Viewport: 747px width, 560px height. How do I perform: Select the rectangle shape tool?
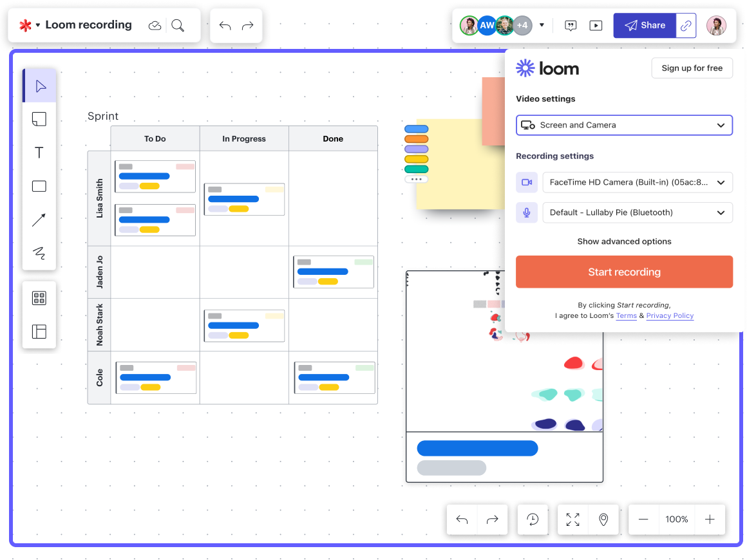39,186
